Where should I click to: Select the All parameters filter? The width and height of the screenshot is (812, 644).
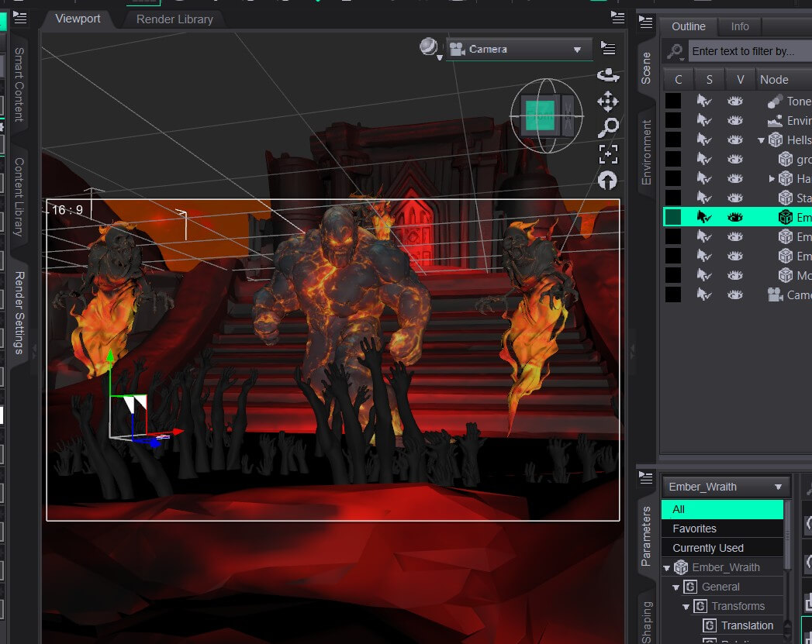(722, 509)
